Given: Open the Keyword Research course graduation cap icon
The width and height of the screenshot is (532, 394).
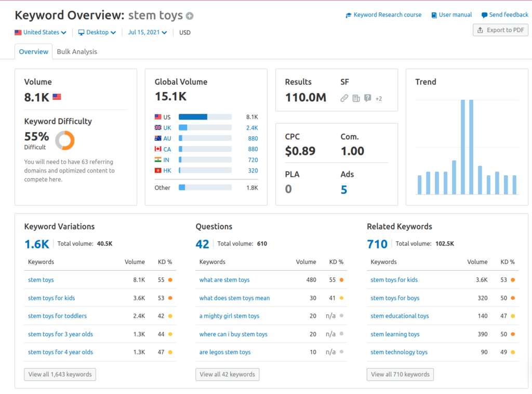Looking at the screenshot, I should click(x=349, y=15).
